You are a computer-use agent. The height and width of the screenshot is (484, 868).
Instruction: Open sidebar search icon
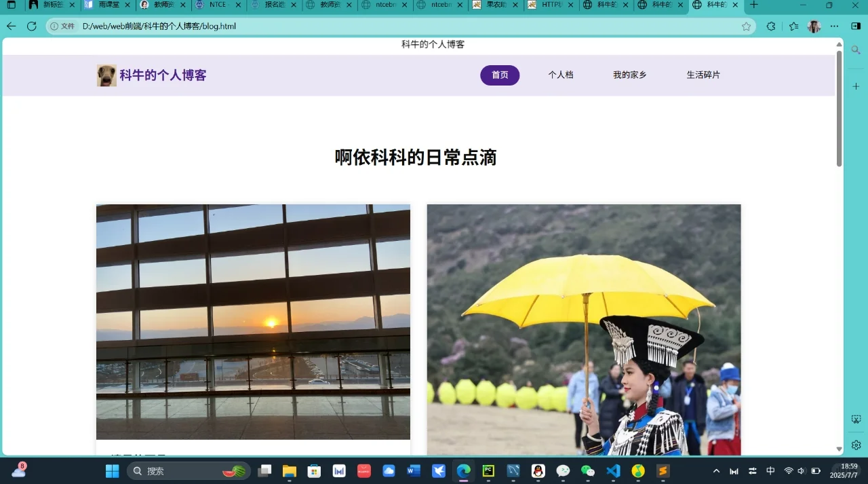[856, 50]
